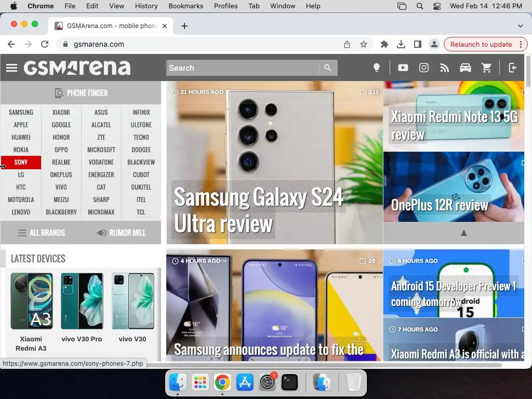Open the merch shopping cart icon
532x399 pixels.
coord(486,68)
